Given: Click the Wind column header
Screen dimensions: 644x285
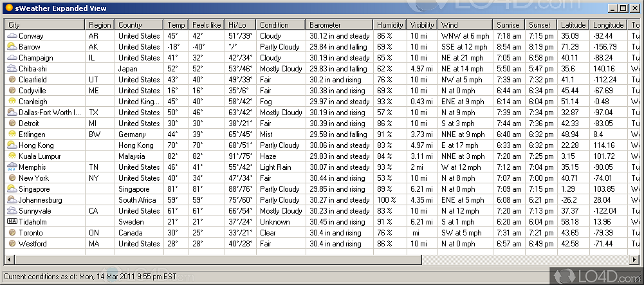Looking at the screenshot, I should click(465, 24).
